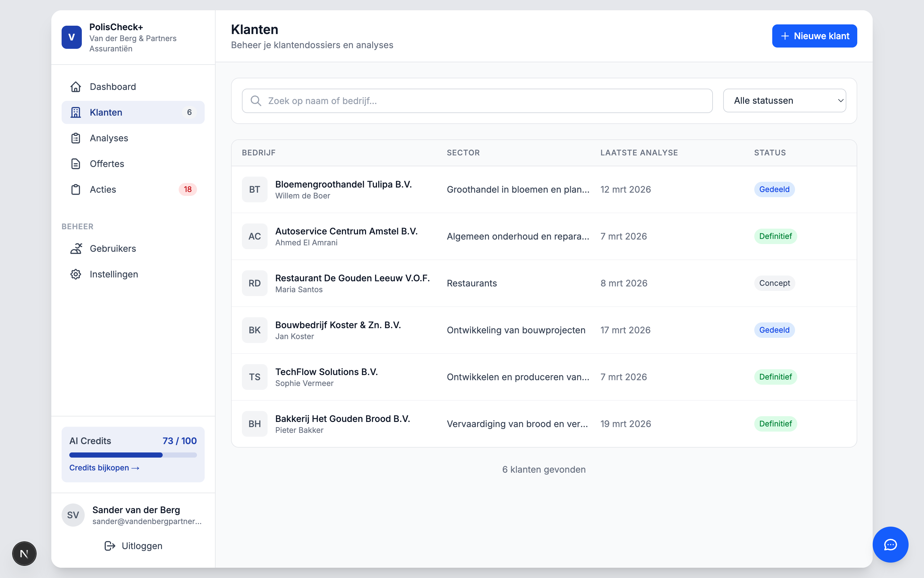924x578 pixels.
Task: Click the Uitloggen exit icon
Action: click(x=110, y=546)
